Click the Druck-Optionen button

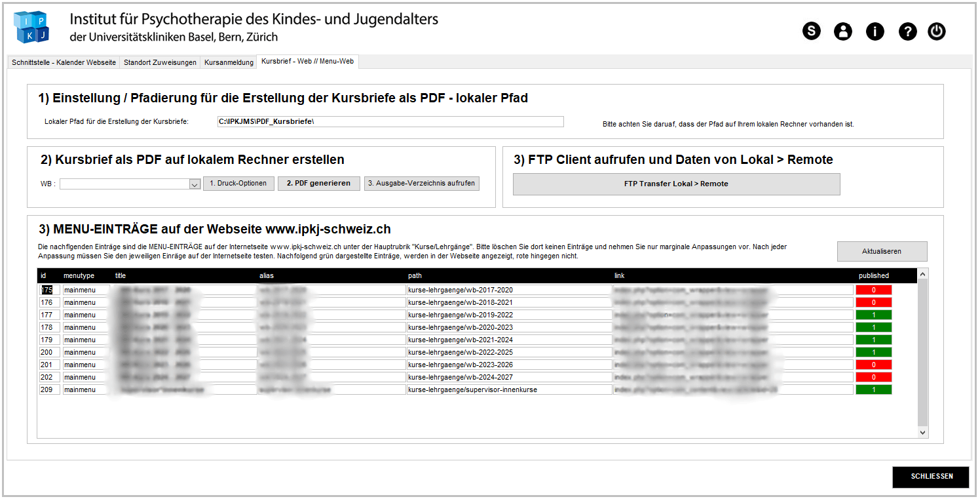(x=238, y=184)
